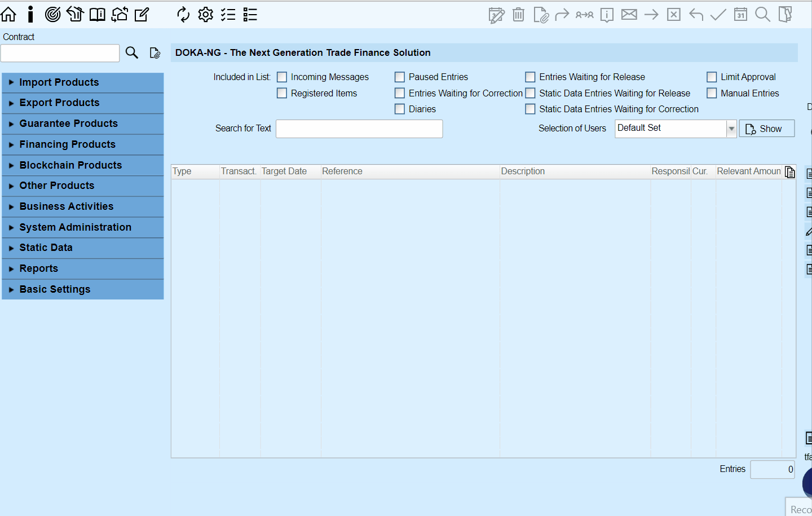
Task: Expand Other Products section
Action: tap(83, 186)
